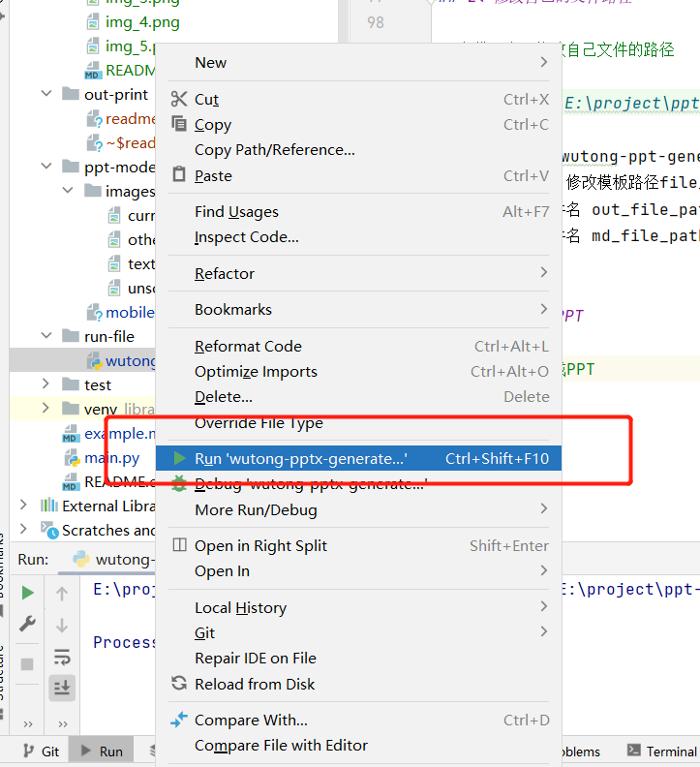Collapse the out-print folder
Image resolution: width=700 pixels, height=767 pixels.
coord(46,93)
